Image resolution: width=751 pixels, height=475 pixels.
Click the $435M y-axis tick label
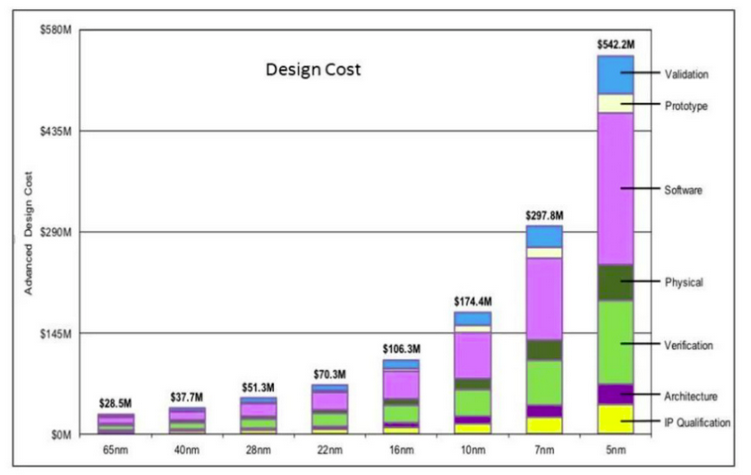[x=53, y=132]
